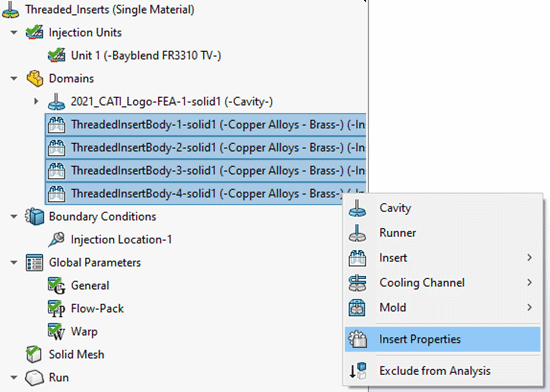Screen dimensions: 550x392
Task: Click the Mold icon in context menu
Action: tap(357, 307)
